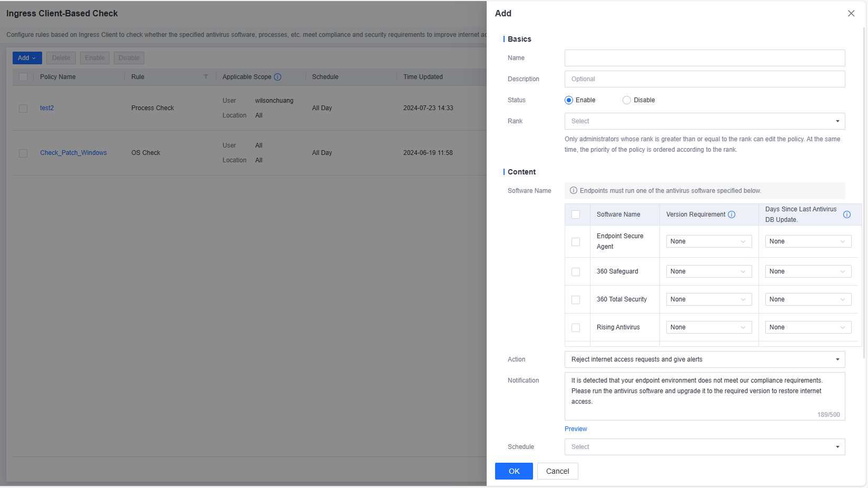Click the Version Requirement info icon
Screen dimensions: 868x488
(732, 214)
